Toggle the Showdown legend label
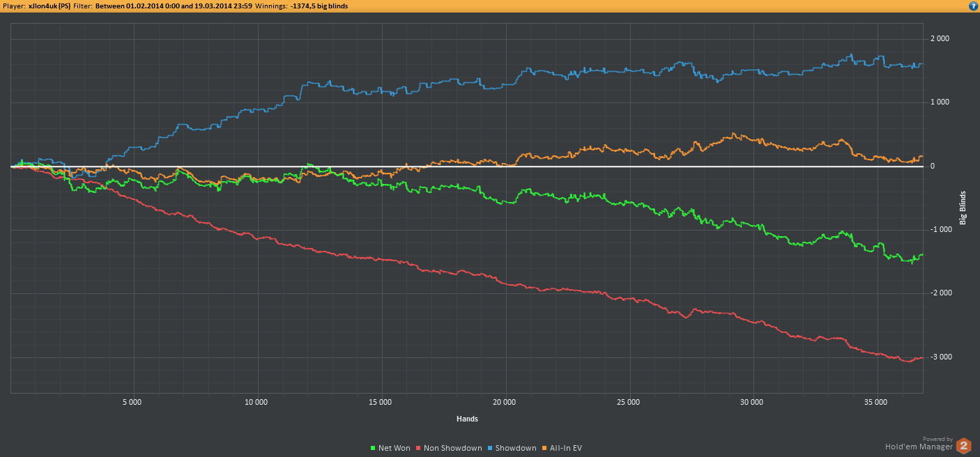Viewport: 980px width, 457px height. pos(516,448)
